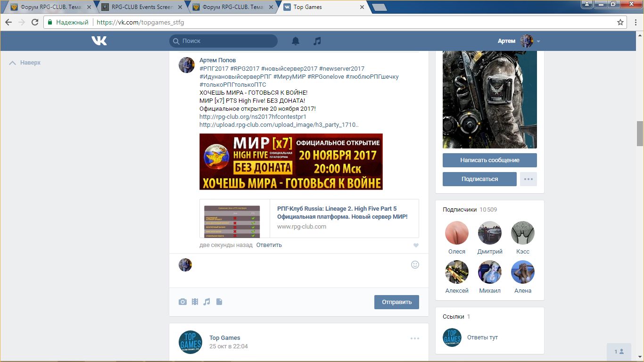Click the secure lock icon
The image size is (644, 362).
pos(50,22)
